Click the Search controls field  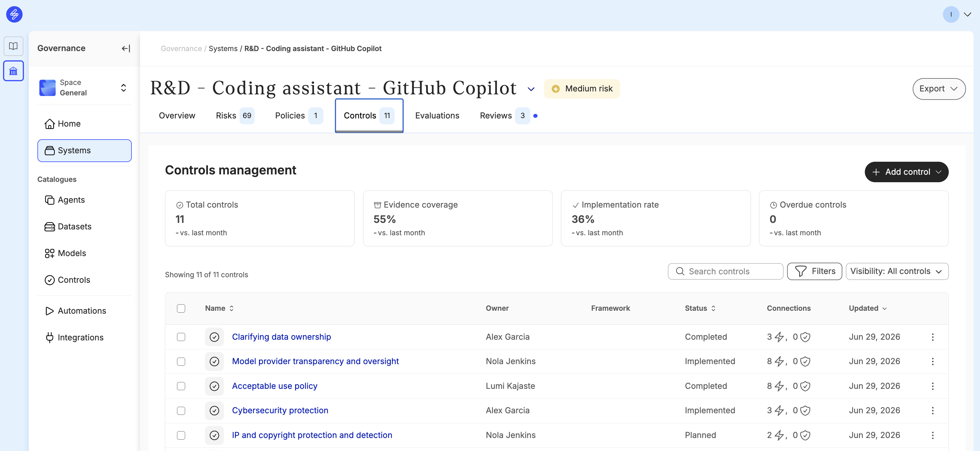[x=725, y=271]
